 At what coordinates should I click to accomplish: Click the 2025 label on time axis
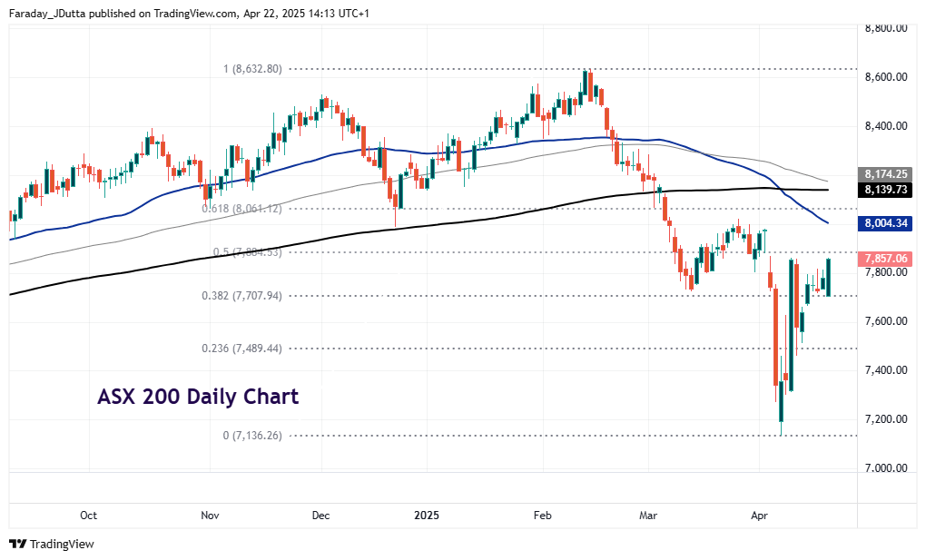tap(427, 516)
